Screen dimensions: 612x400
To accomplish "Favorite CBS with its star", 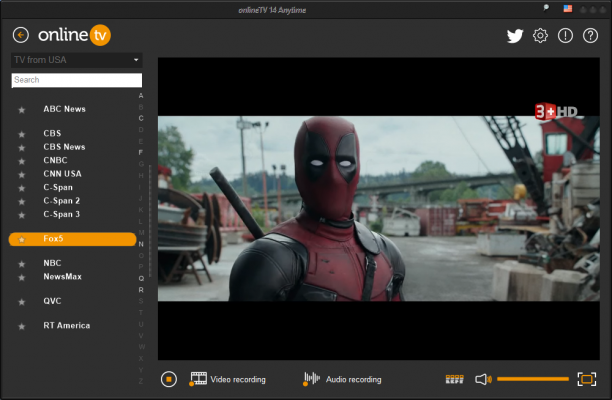I will pos(22,134).
